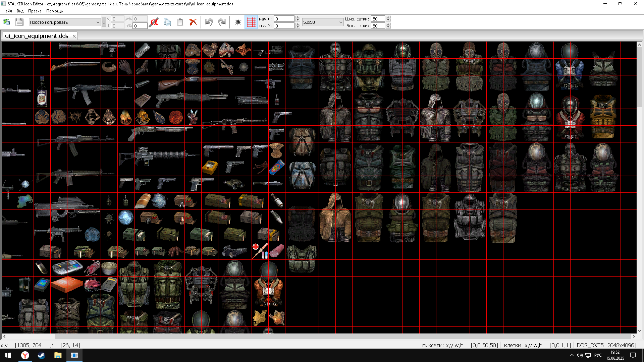Click the canned food tin icon

(109, 268)
